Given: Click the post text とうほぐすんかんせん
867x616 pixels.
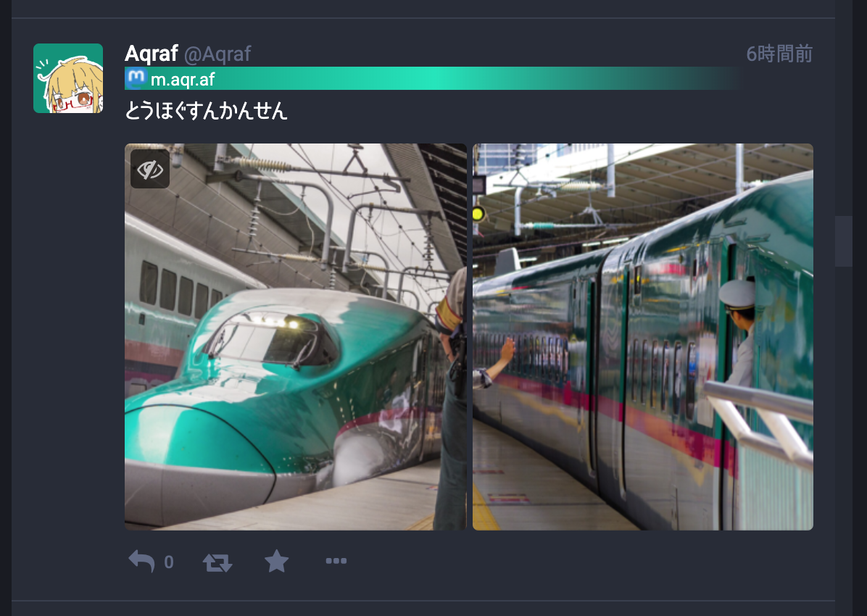Looking at the screenshot, I should [x=207, y=111].
